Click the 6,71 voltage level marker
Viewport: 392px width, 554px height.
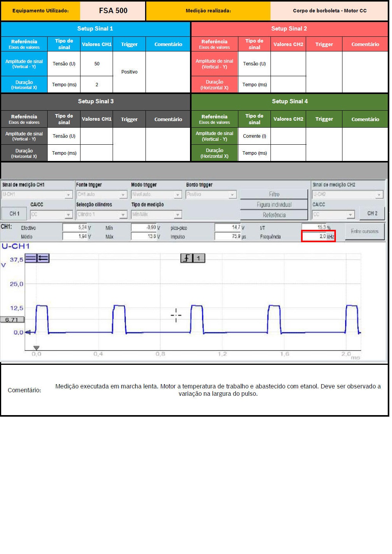pos(12,320)
